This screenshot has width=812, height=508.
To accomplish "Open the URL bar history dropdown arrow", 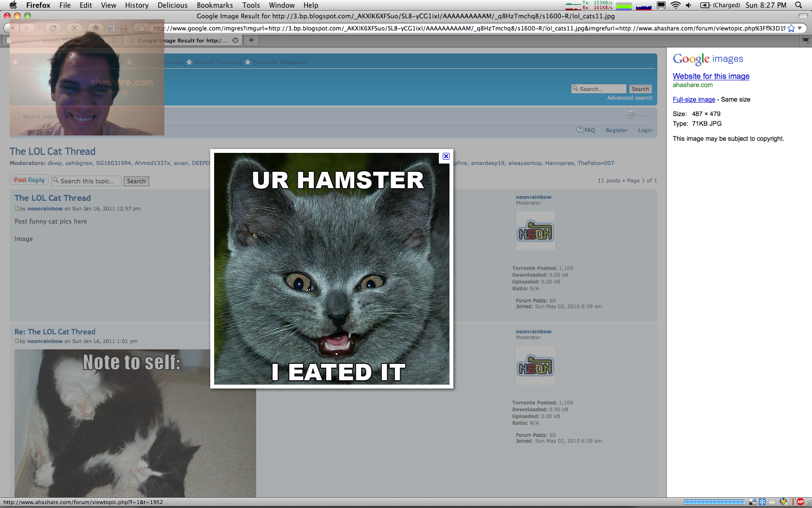I will [x=800, y=29].
